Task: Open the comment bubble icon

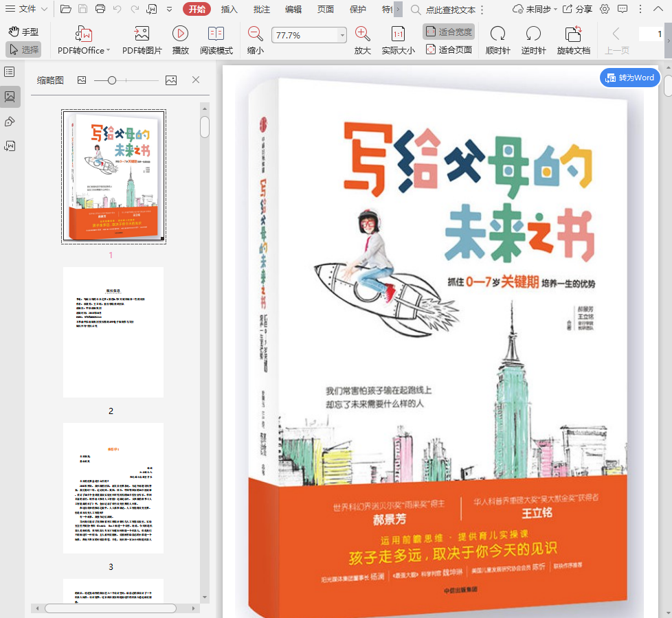Action: 623,9
